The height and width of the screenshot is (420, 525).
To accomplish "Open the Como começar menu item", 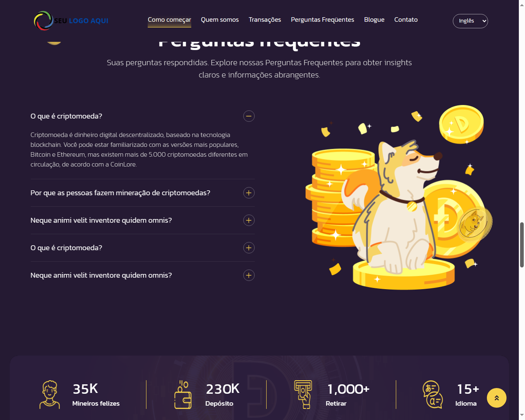I will (169, 20).
